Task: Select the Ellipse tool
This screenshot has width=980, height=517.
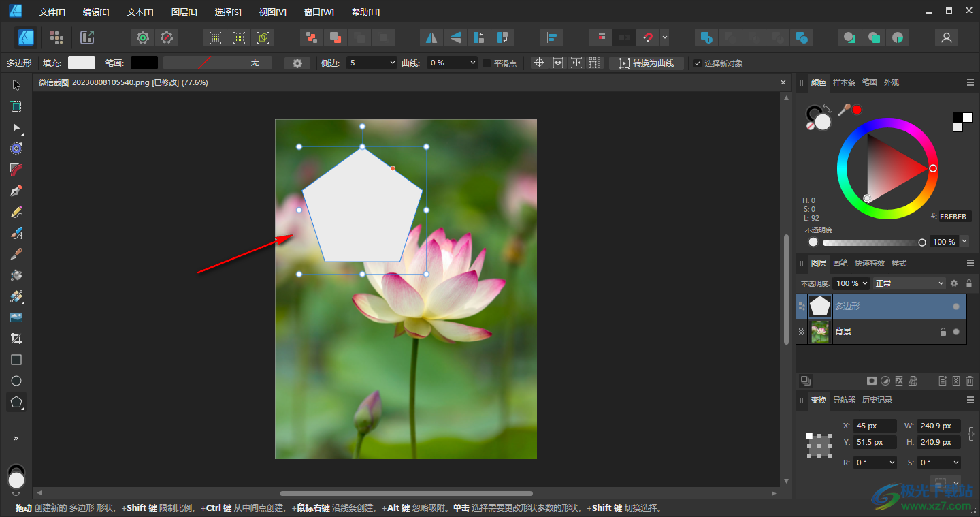Action: (16, 381)
